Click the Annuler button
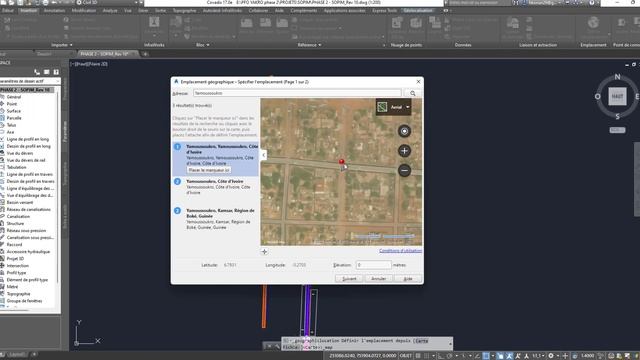640x360 pixels. click(378, 278)
